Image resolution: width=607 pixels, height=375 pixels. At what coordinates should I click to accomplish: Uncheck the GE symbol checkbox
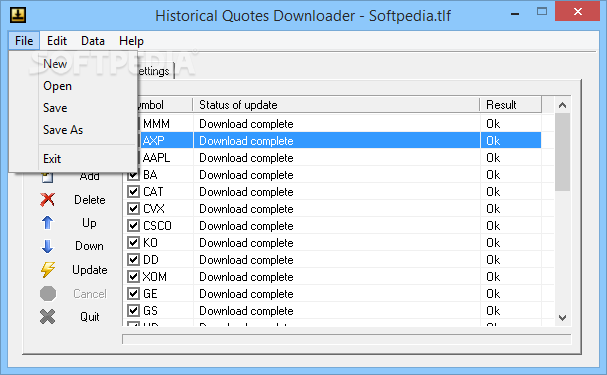pos(134,294)
